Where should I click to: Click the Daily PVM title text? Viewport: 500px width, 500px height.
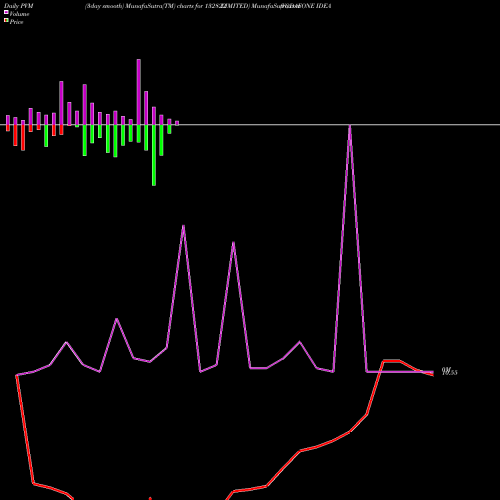click(19, 6)
